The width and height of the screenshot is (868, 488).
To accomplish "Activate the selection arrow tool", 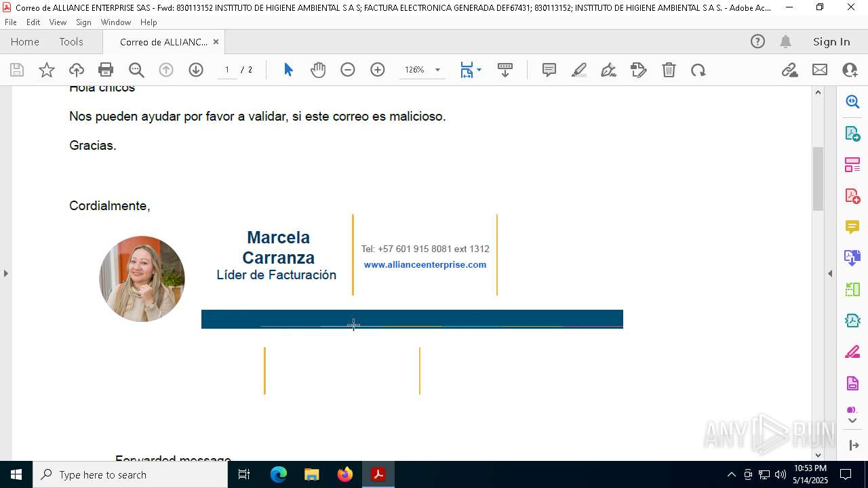I will (x=288, y=70).
